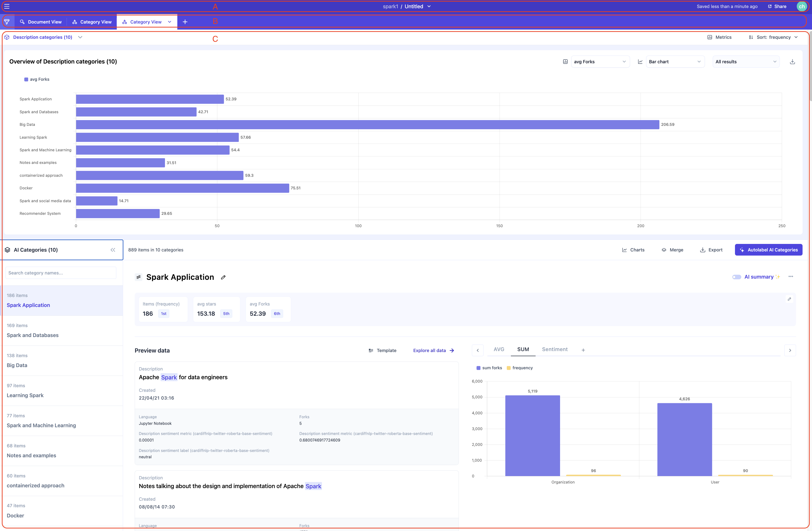Go to next chart arrow

(790, 350)
